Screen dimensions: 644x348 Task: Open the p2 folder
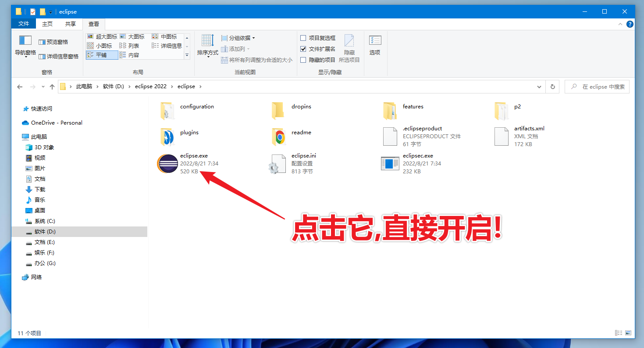point(501,111)
